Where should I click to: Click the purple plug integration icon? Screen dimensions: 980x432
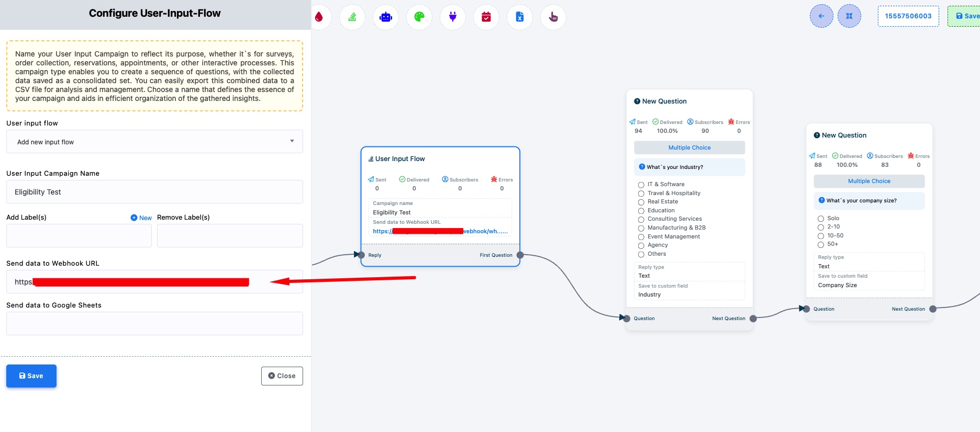coord(453,17)
